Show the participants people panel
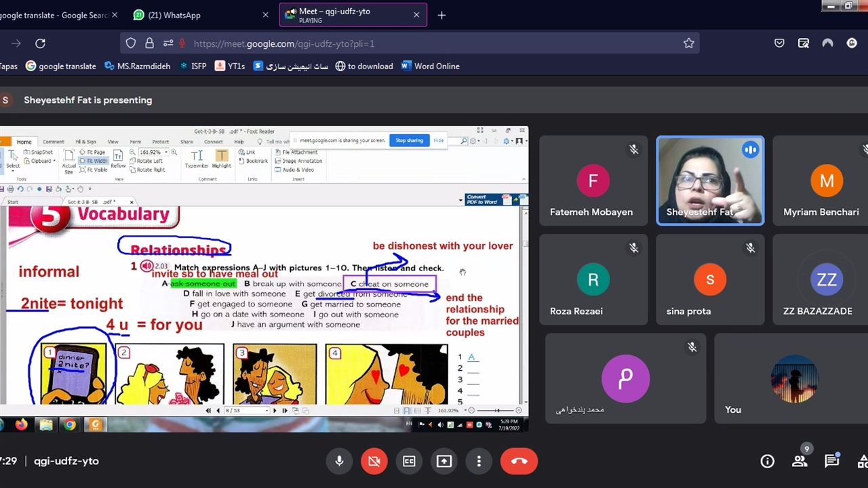This screenshot has width=868, height=488. (800, 461)
